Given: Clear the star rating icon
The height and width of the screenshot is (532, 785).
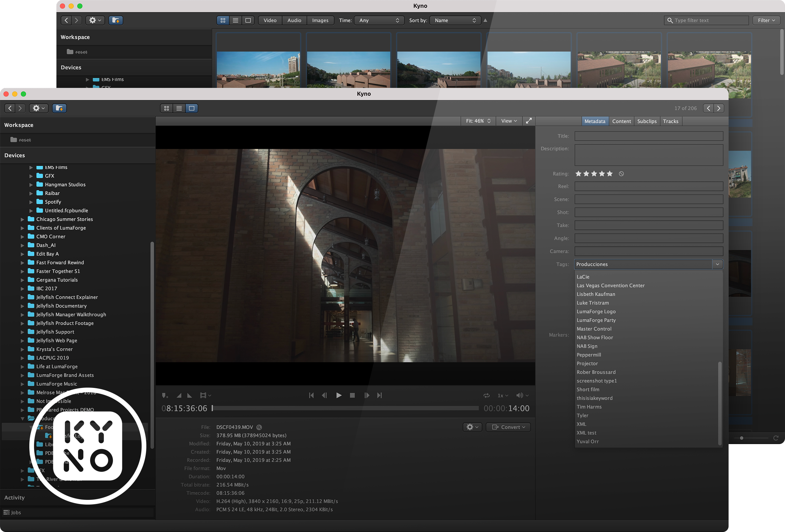Looking at the screenshot, I should tap(621, 174).
